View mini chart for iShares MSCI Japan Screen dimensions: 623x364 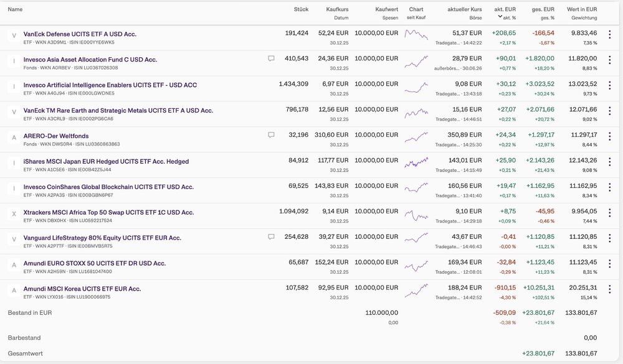point(416,162)
